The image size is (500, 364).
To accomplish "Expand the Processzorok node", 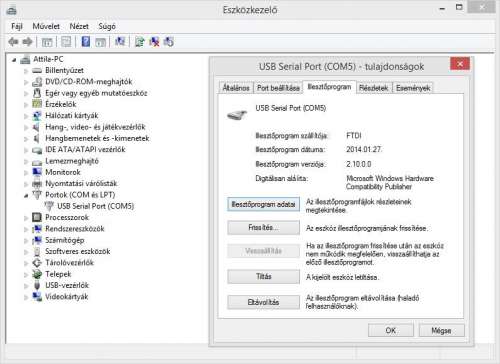I will point(26,218).
